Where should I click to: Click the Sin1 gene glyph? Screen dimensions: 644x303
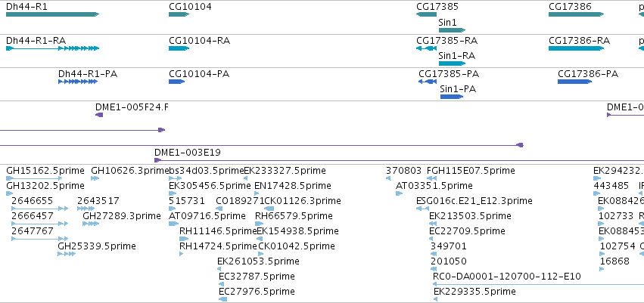pyautogui.click(x=453, y=30)
